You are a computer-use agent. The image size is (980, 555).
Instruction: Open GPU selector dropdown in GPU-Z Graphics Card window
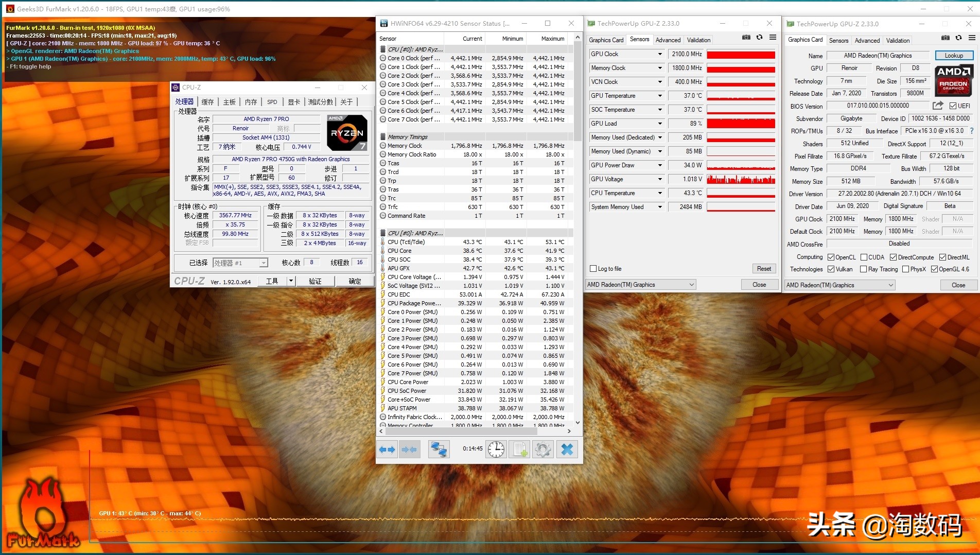click(x=839, y=285)
